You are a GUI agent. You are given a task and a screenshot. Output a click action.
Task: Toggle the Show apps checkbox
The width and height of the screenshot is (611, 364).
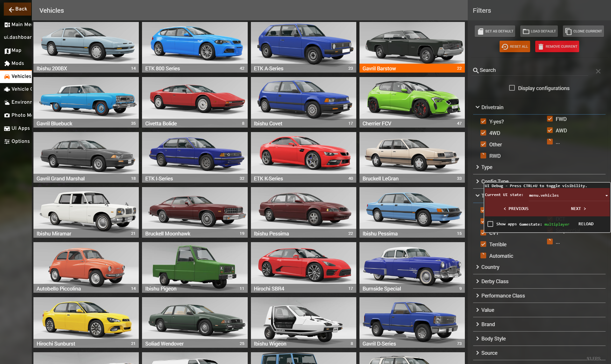(490, 224)
